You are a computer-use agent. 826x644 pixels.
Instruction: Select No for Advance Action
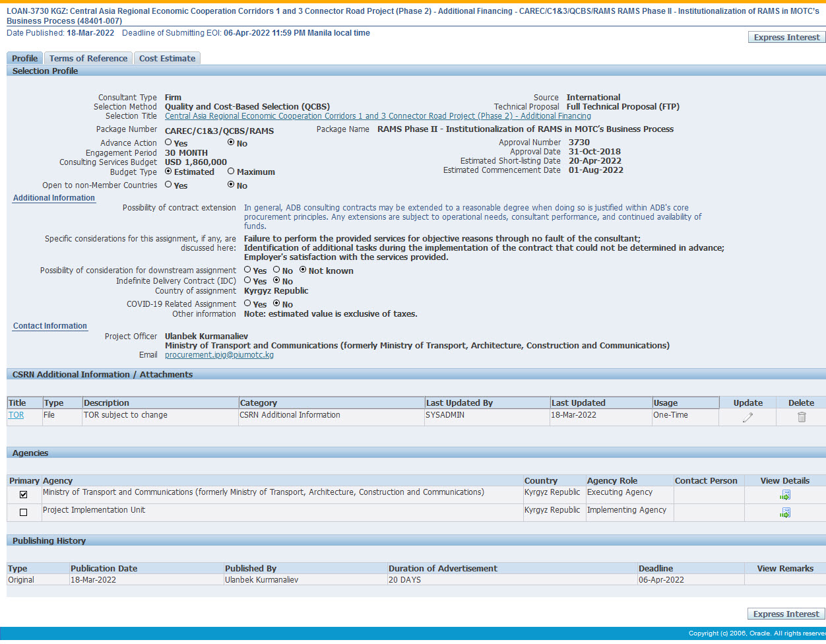click(231, 142)
